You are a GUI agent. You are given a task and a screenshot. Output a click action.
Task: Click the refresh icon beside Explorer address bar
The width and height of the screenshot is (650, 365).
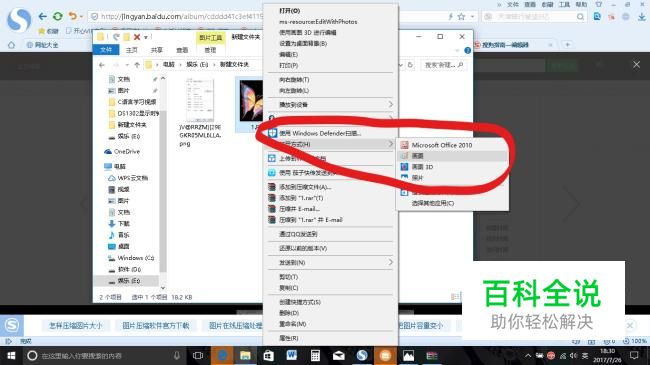click(410, 65)
